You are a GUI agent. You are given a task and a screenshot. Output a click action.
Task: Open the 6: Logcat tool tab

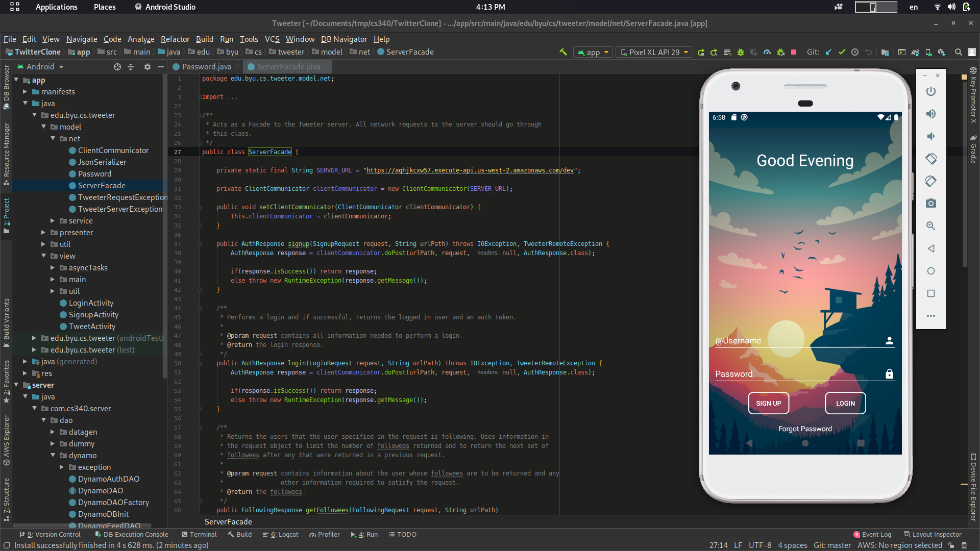pos(281,535)
